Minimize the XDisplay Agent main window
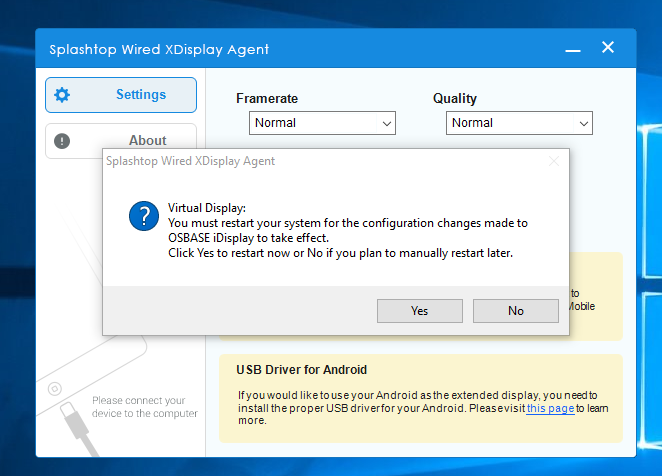 (x=573, y=50)
